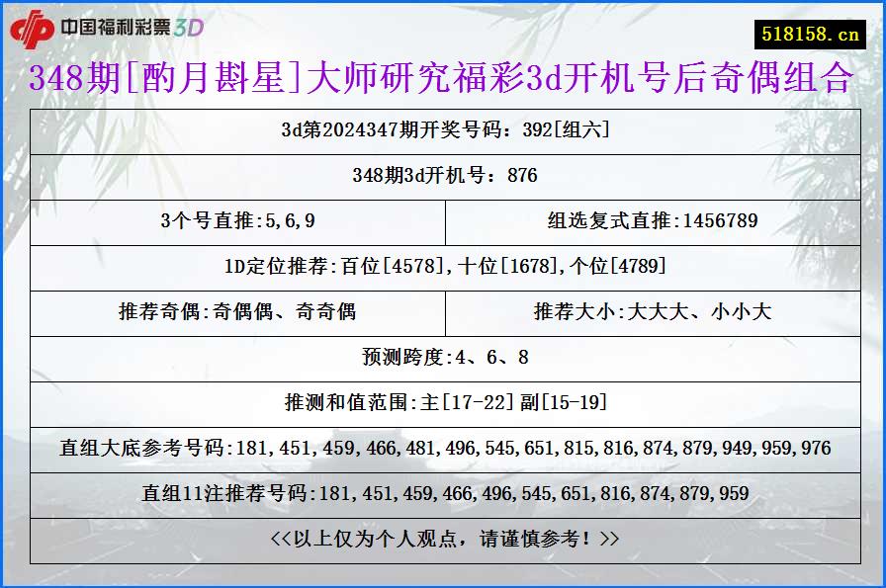886x588 pixels.
Task: Switch to the 3d第2024347期开奖号码 row
Action: point(443,129)
